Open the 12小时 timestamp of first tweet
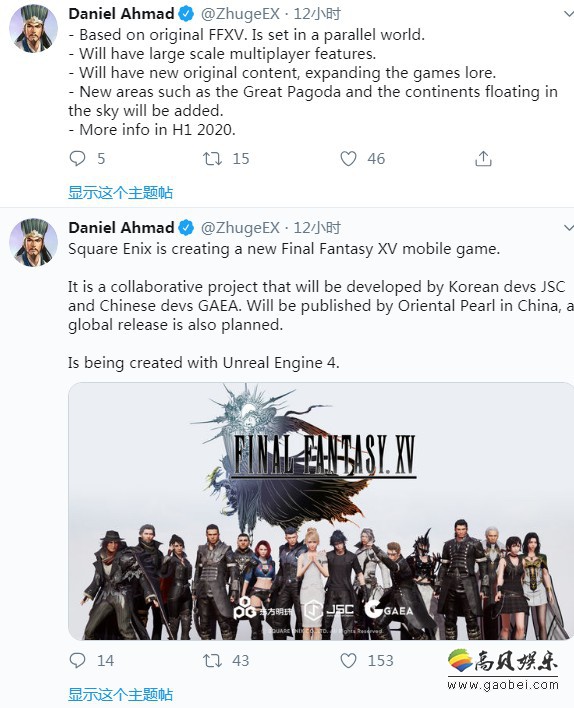574x708 pixels. 317,14
